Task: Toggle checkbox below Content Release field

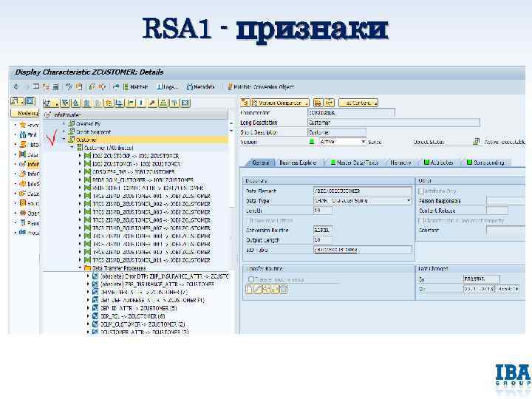Action: [421, 220]
